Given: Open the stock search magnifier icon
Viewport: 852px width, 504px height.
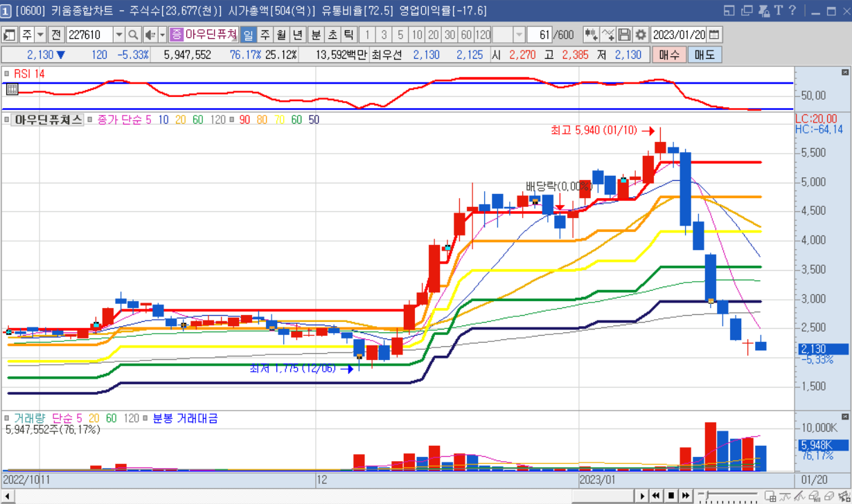Looking at the screenshot, I should (x=134, y=35).
